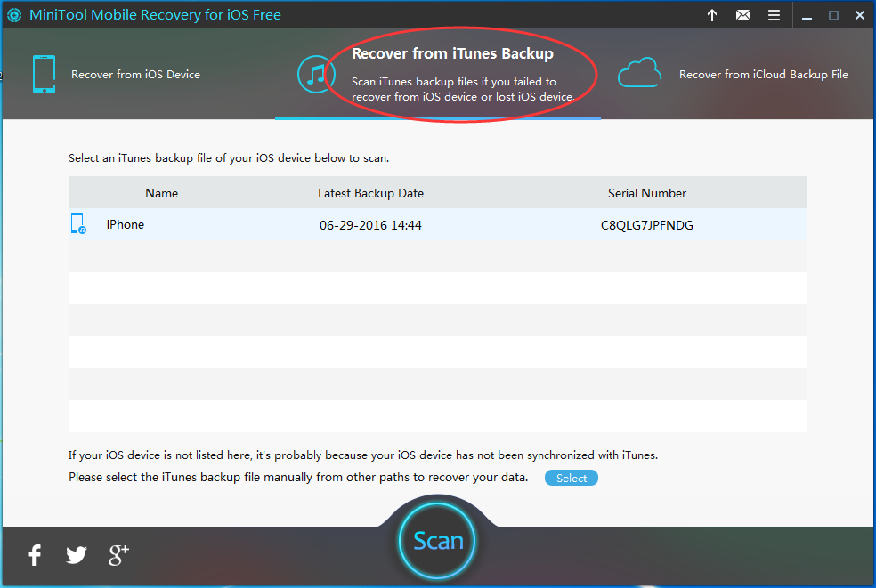Screen dimensions: 876x588
Task: Click the Select button for manual backup path
Action: click(x=571, y=478)
